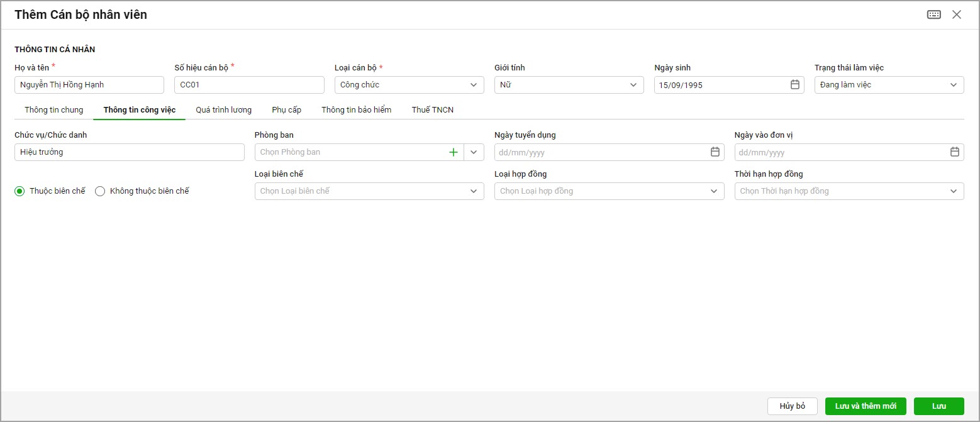Open the Quá trình lương tab
The height and width of the screenshot is (422, 980).
click(x=223, y=110)
